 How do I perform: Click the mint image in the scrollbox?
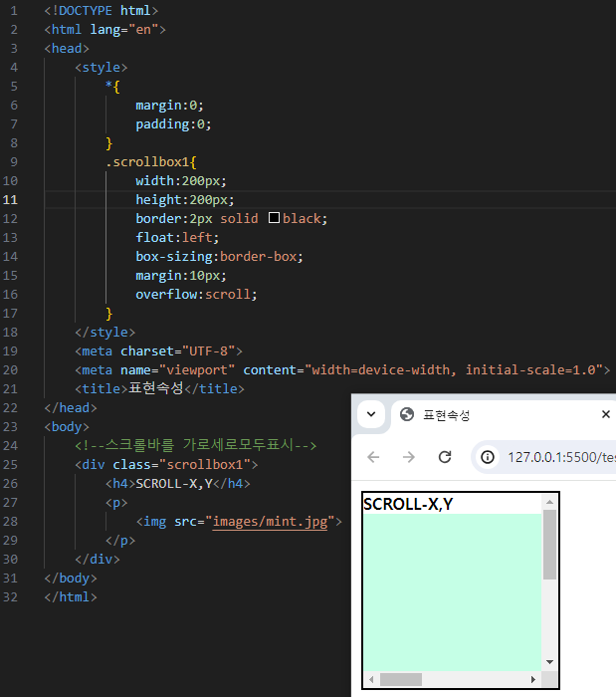tap(452, 592)
